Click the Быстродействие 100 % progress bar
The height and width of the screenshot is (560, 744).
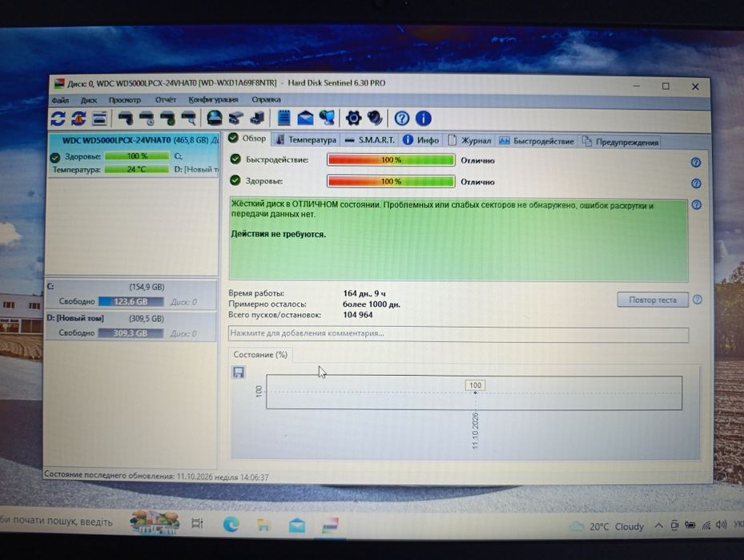point(391,160)
